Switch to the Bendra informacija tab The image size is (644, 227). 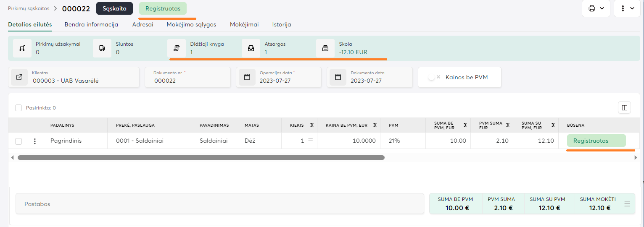point(91,24)
